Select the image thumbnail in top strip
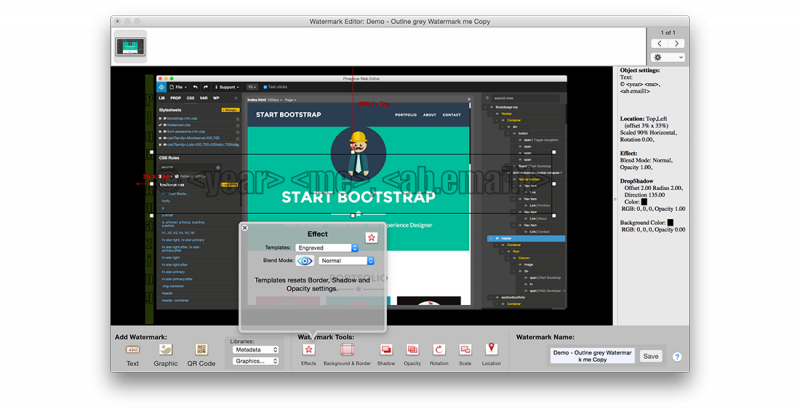The image size is (800, 412). [x=130, y=46]
